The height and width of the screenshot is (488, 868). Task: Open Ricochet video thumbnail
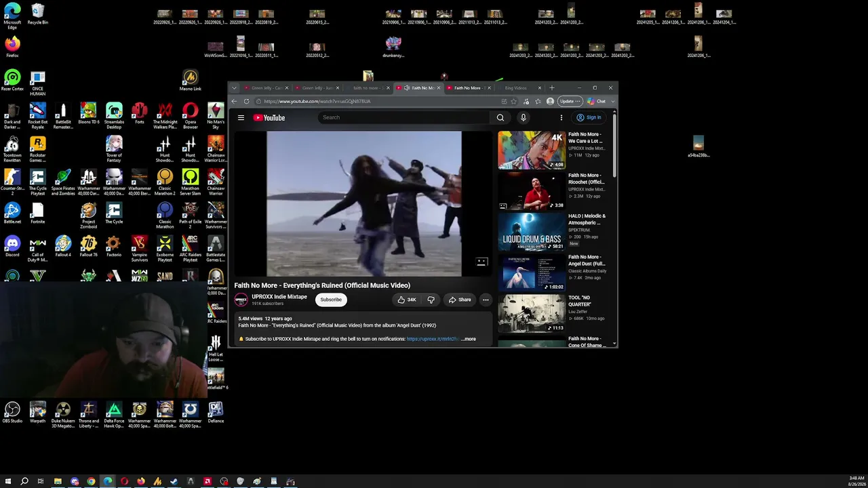pyautogui.click(x=532, y=190)
